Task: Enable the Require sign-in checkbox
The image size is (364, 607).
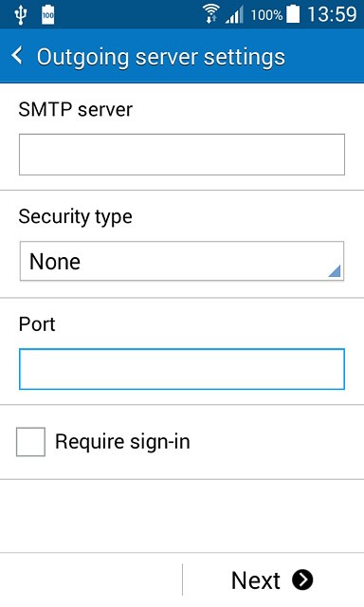Action: click(30, 442)
